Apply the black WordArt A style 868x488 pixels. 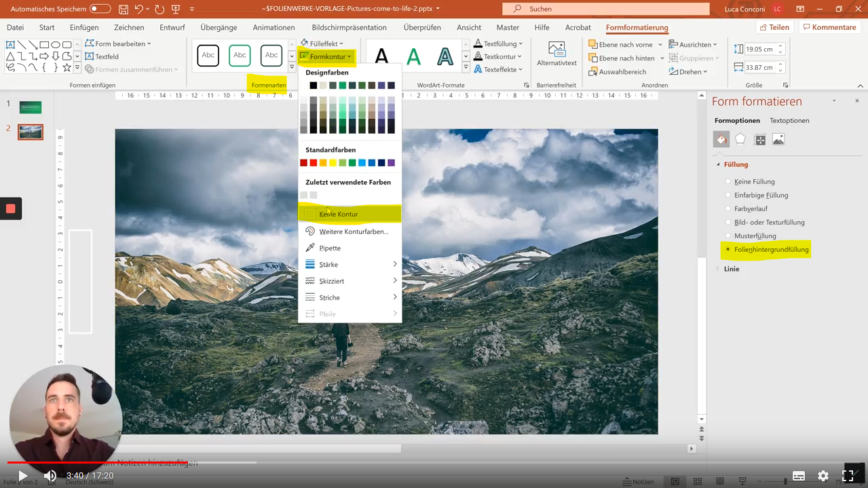tap(382, 56)
